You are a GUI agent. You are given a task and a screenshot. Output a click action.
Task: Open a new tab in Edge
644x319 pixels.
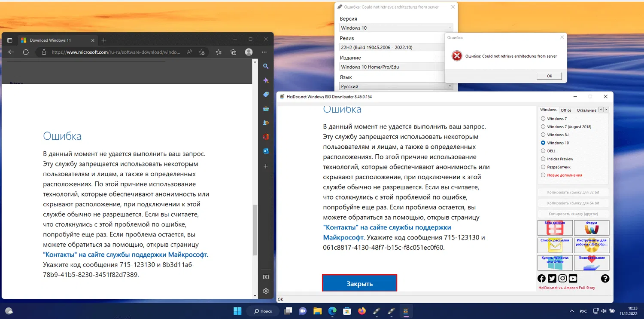pyautogui.click(x=103, y=40)
